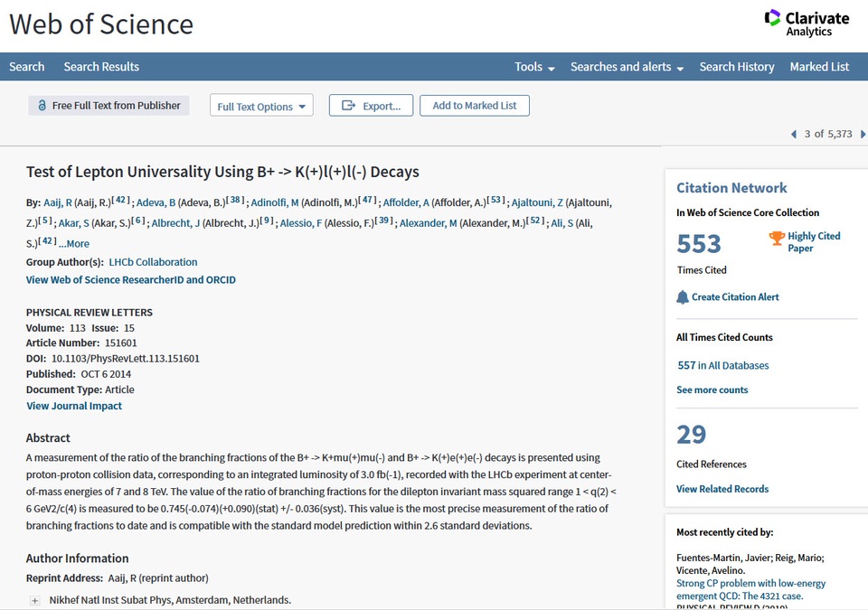
Task: Click the Published date OCT 6 2014
Action: pyautogui.click(x=107, y=373)
